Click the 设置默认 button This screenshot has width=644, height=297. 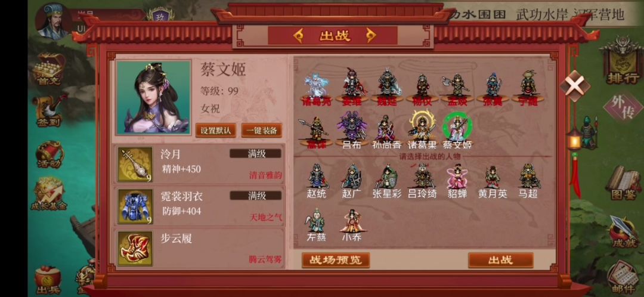coord(216,131)
